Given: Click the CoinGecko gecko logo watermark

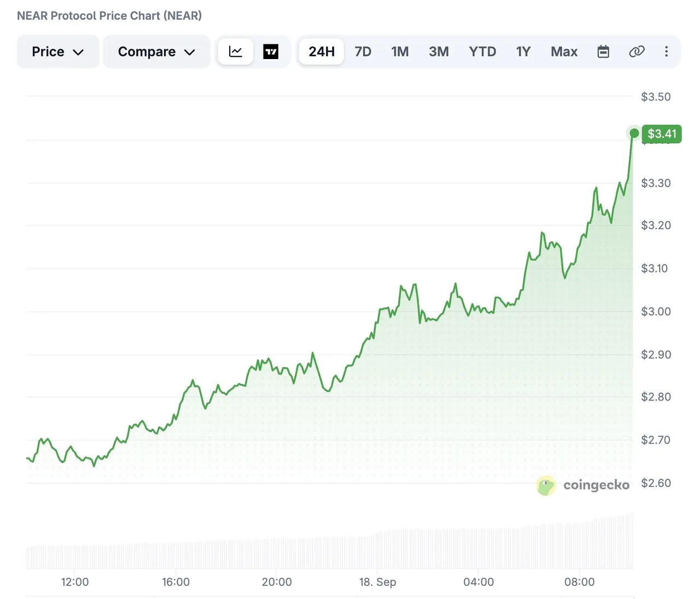Looking at the screenshot, I should click(x=546, y=485).
